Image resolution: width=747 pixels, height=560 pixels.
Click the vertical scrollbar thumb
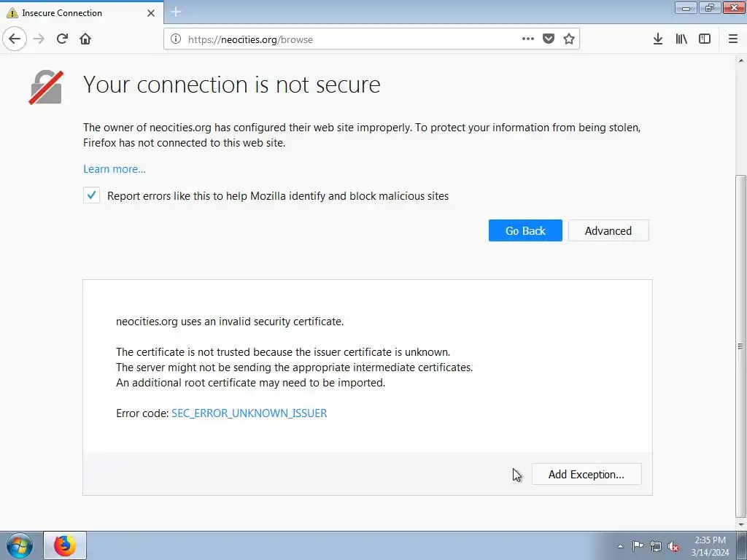click(x=740, y=346)
